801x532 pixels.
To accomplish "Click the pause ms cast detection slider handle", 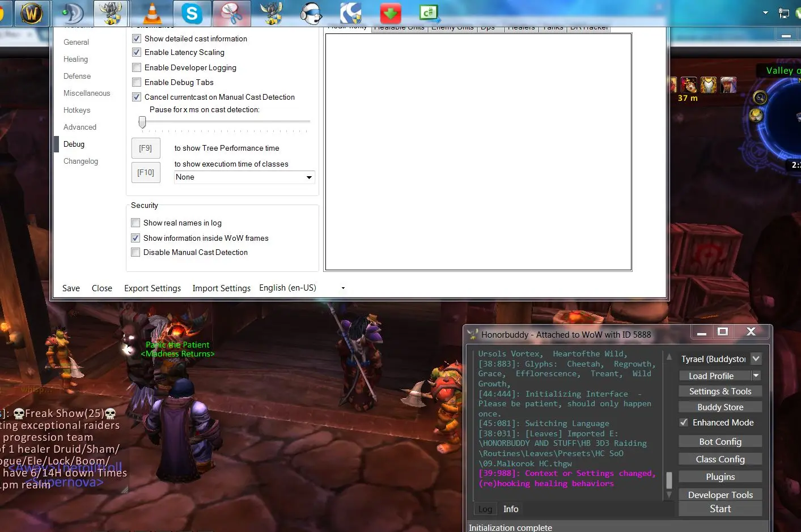I will [142, 122].
